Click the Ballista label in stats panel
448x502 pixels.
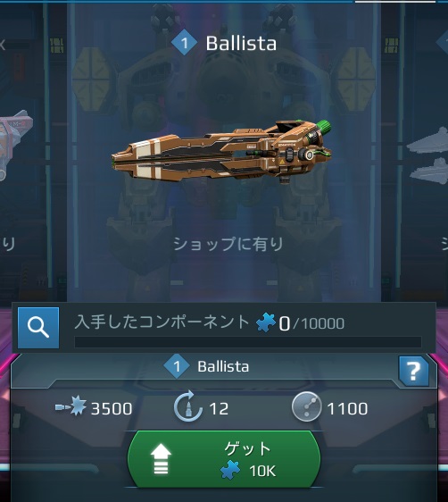click(x=223, y=366)
